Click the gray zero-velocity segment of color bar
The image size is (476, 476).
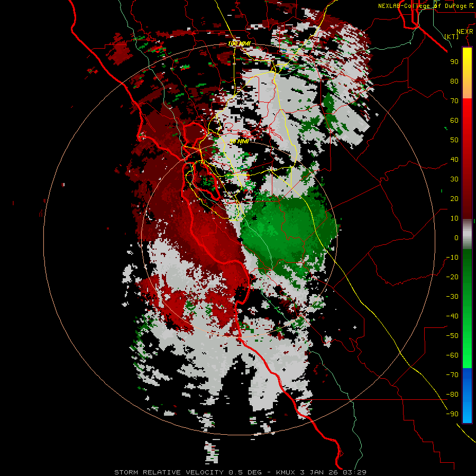click(x=467, y=234)
